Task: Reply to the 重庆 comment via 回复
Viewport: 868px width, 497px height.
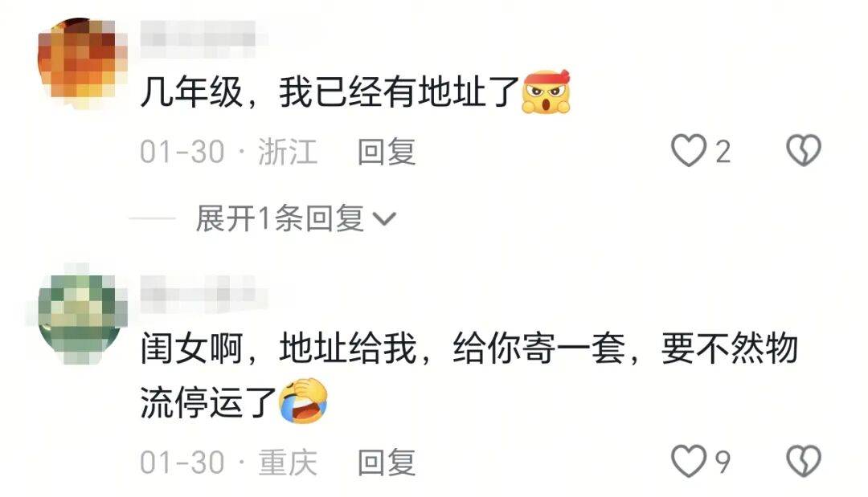Action: click(x=387, y=462)
